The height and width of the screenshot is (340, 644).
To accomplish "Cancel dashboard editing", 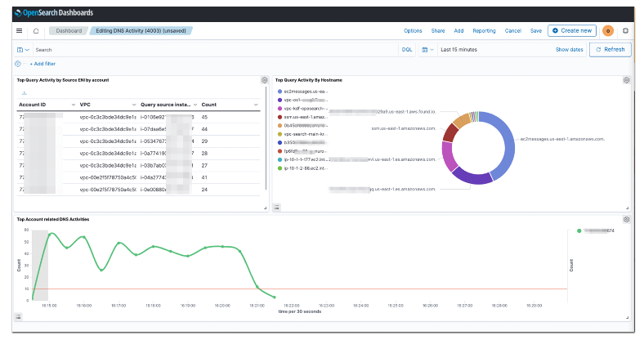I will point(512,31).
